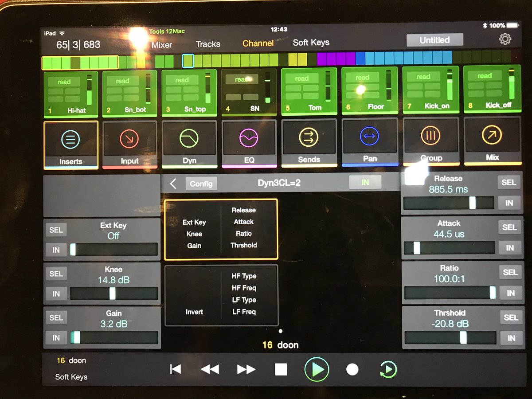Switch to the Soft Keys tab

pos(311,43)
